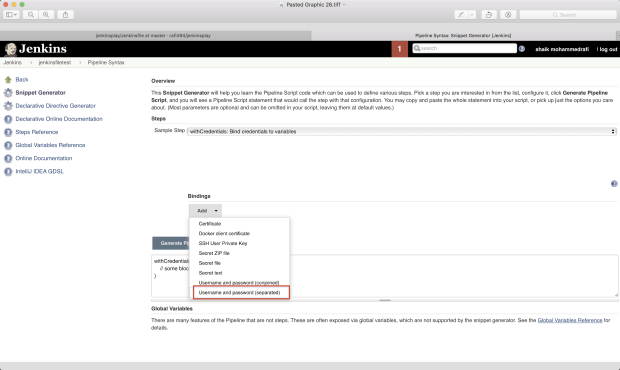Click the search help icon in header
Screen dimensions: 620x370
click(x=522, y=49)
